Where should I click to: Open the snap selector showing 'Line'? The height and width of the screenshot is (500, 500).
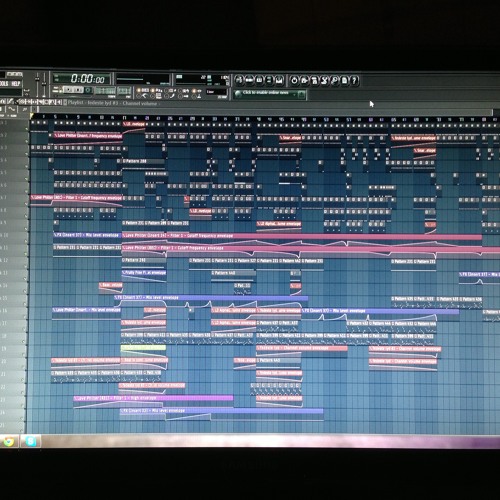click(x=217, y=92)
